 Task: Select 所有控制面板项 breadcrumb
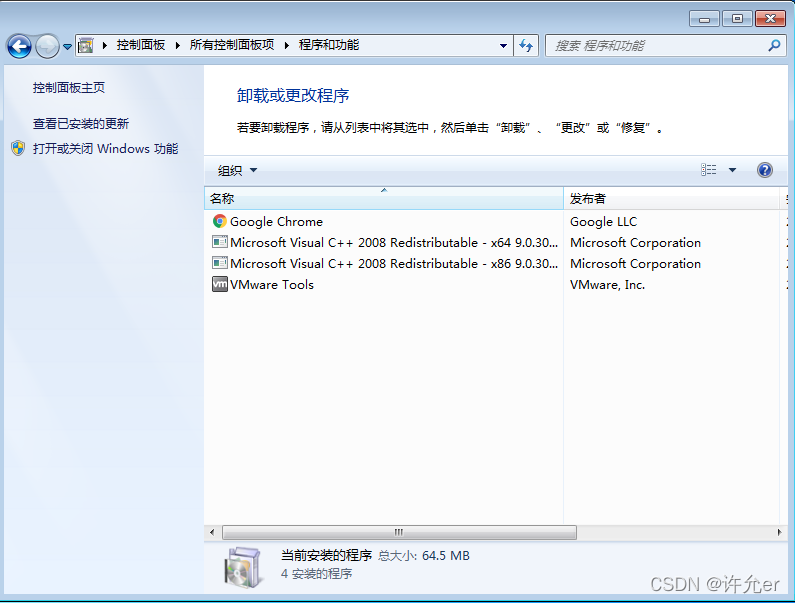pyautogui.click(x=232, y=45)
